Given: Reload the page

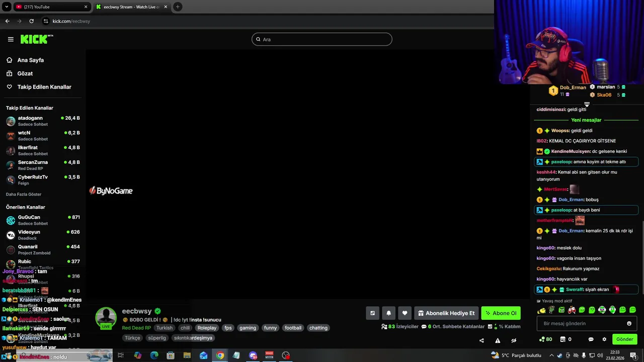Looking at the screenshot, I should pyautogui.click(x=31, y=21).
